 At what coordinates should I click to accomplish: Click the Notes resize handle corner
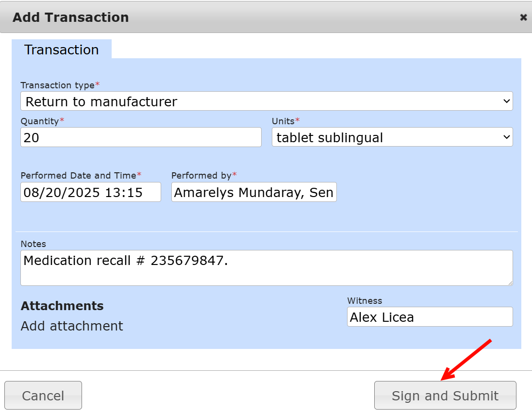(x=510, y=283)
